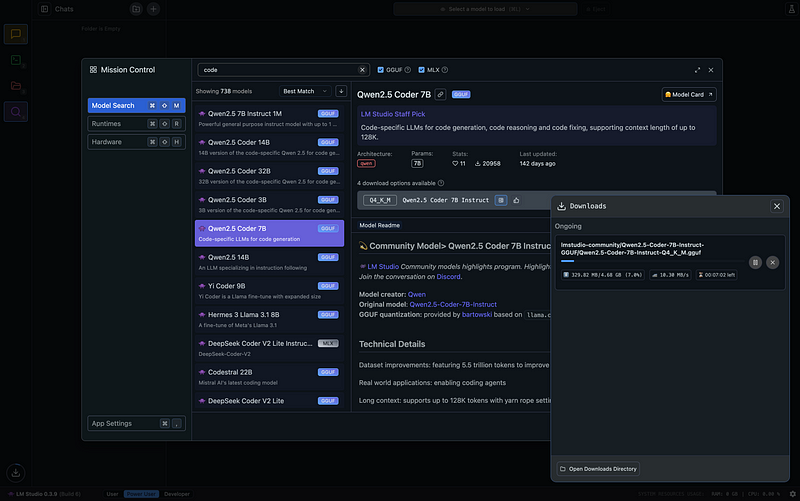The height and width of the screenshot is (501, 800).
Task: Toggle the MLX format checkbox
Action: pos(421,70)
